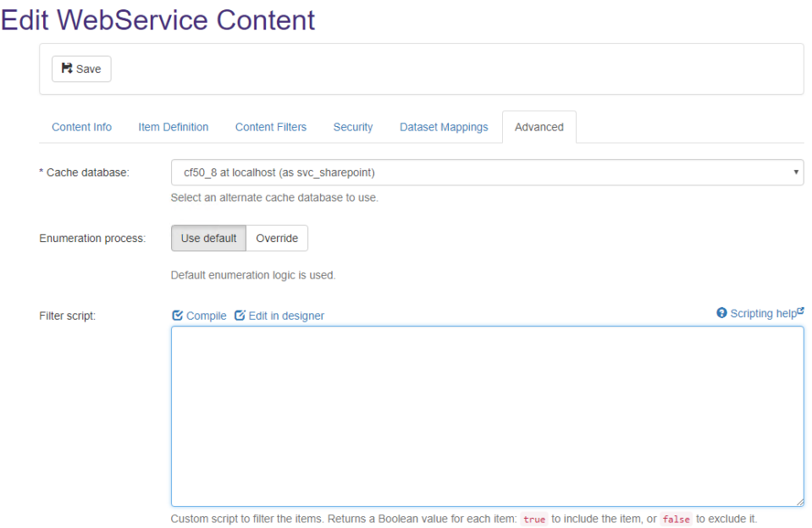The image size is (812, 528).
Task: Switch to the Dataset Mappings tab
Action: click(444, 127)
